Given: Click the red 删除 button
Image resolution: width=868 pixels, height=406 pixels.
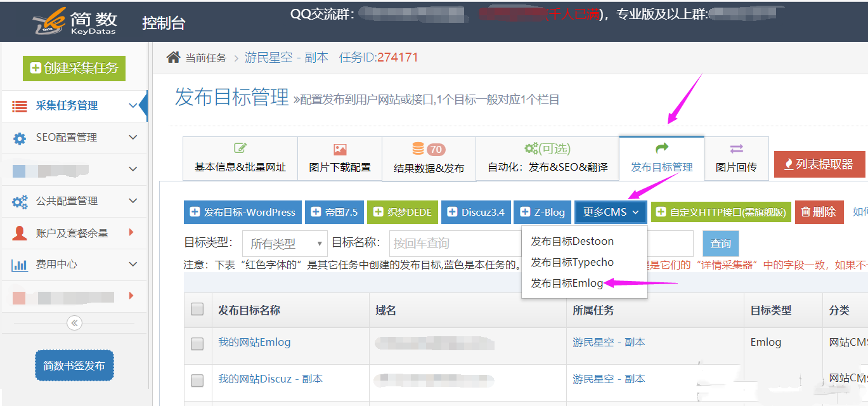Looking at the screenshot, I should [x=819, y=212].
